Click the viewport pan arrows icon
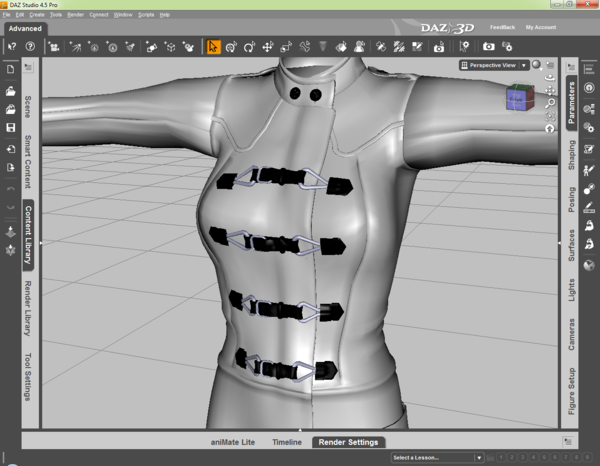Viewport: 600px width, 466px height. [x=549, y=90]
